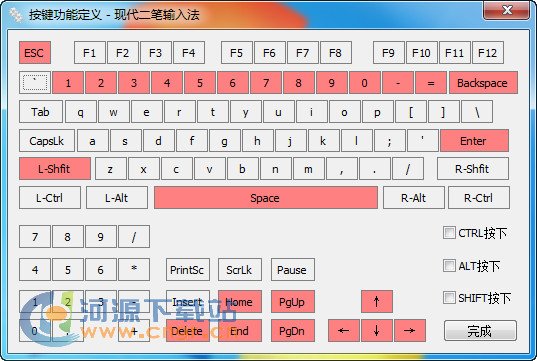This screenshot has width=537, height=361.
Task: Select the L-Ctrl key
Action: 50,198
